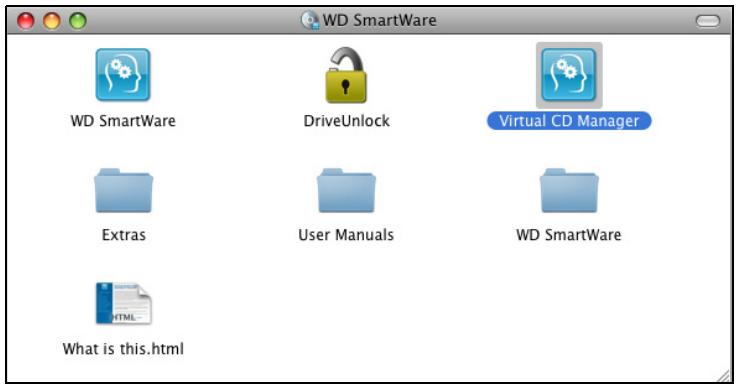Click the 'Virtual CD Manager' label
Viewport: 737px width, 387px height.
[x=569, y=121]
